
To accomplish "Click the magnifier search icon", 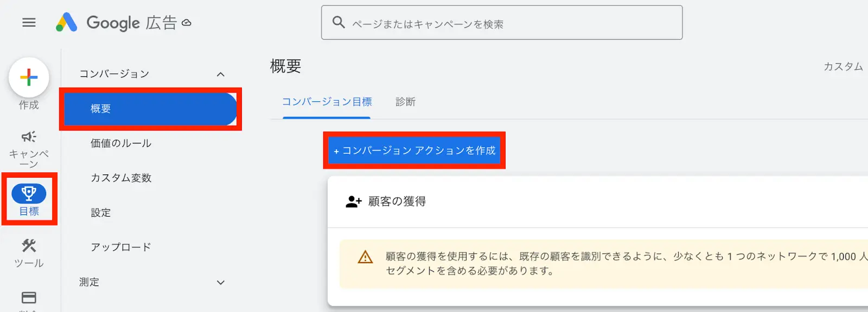I will 339,22.
